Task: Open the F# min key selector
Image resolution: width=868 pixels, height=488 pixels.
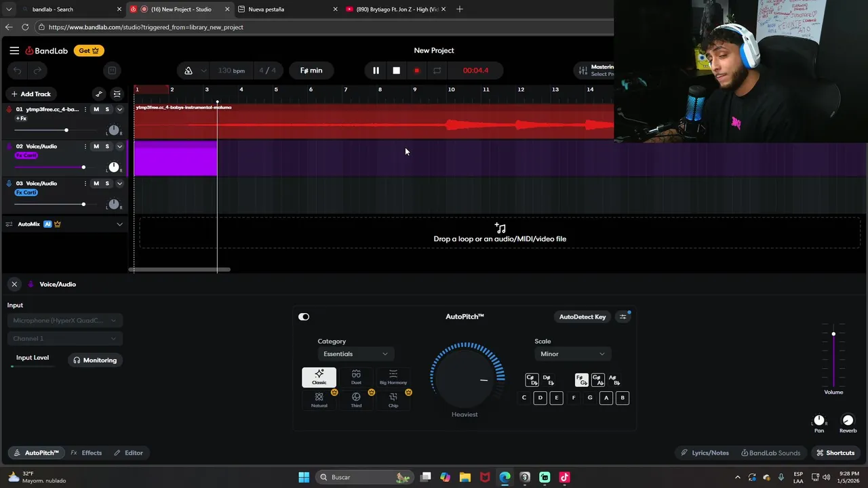Action: pyautogui.click(x=311, y=70)
